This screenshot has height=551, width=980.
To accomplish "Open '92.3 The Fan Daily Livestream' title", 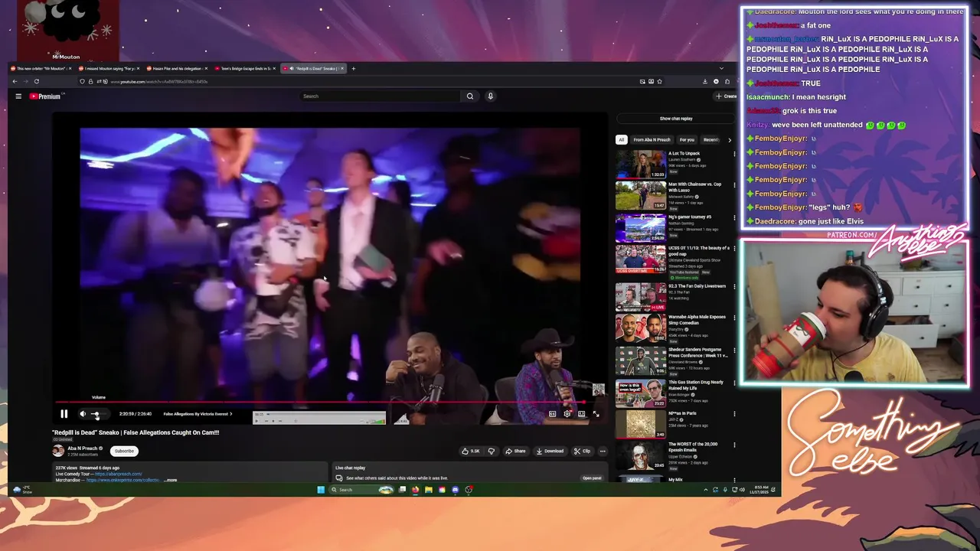I will [x=697, y=286].
